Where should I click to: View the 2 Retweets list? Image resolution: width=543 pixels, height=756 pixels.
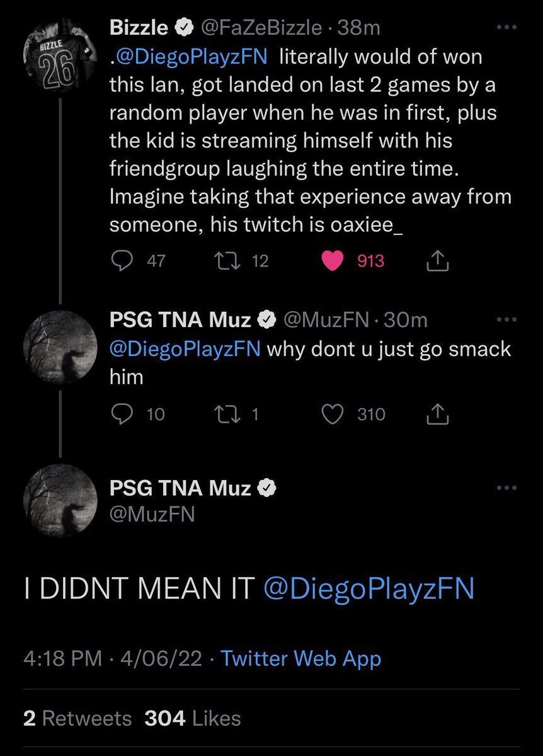(77, 718)
